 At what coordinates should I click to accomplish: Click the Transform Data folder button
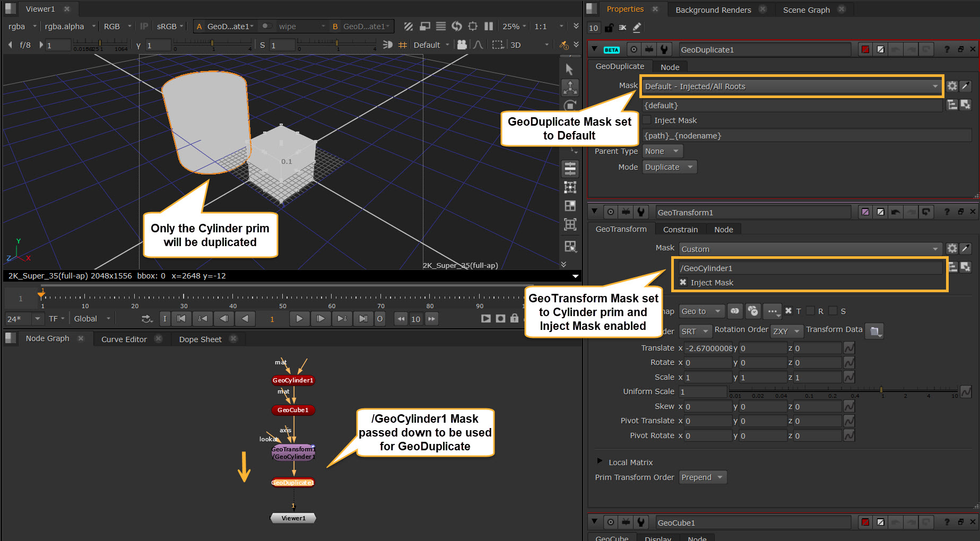point(874,331)
